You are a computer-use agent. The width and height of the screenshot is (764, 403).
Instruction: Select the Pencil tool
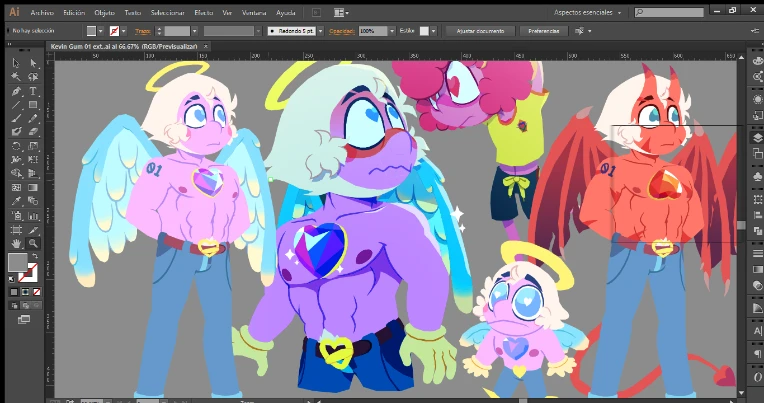tap(33, 118)
